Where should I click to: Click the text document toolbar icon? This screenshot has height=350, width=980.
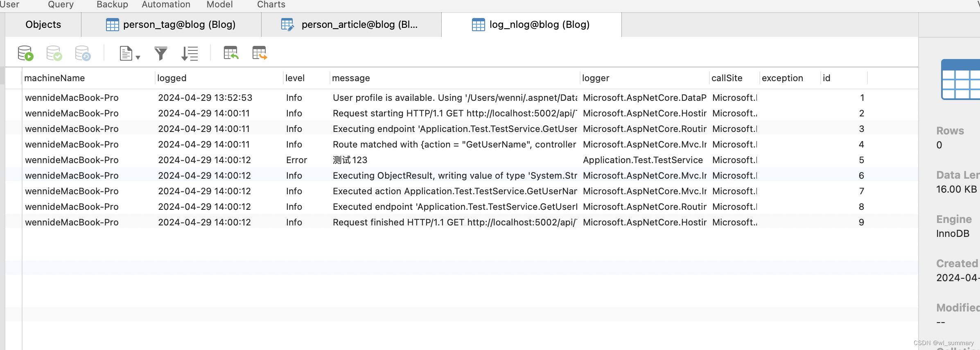[126, 53]
